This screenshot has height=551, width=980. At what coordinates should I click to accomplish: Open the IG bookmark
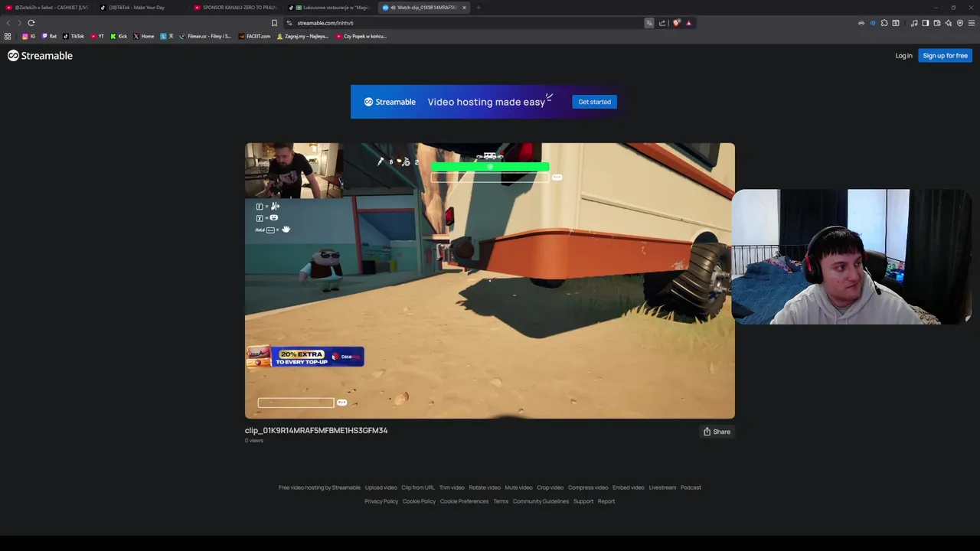(x=29, y=36)
